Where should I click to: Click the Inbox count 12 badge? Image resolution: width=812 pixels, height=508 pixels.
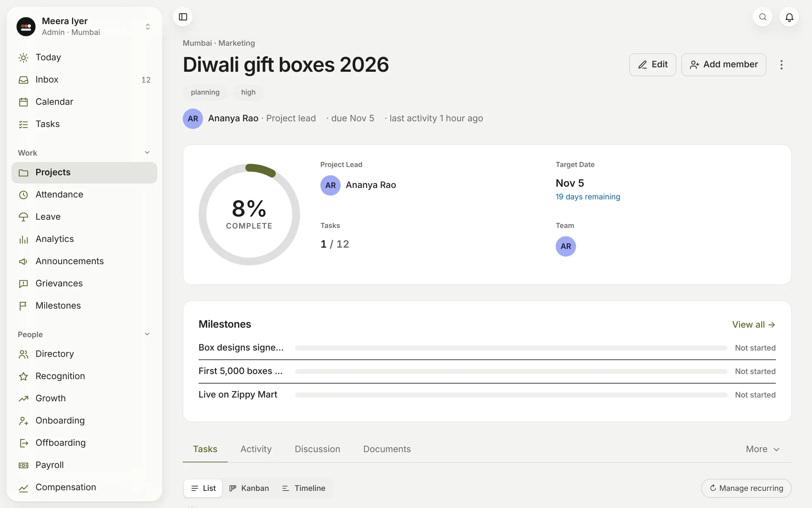[146, 80]
